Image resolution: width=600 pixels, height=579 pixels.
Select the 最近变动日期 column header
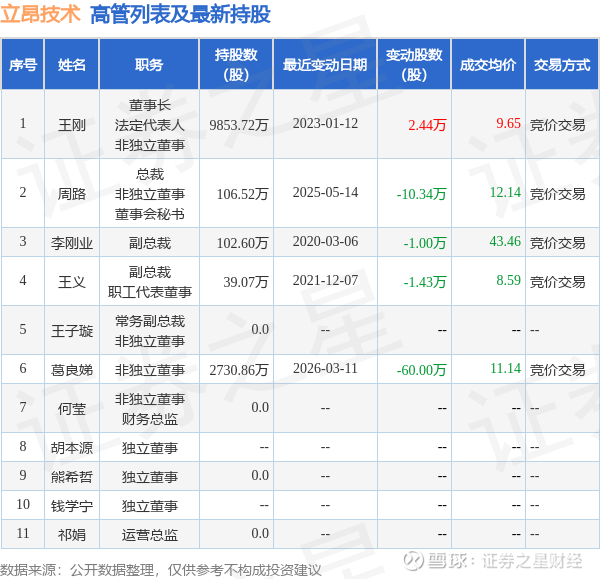(325, 65)
